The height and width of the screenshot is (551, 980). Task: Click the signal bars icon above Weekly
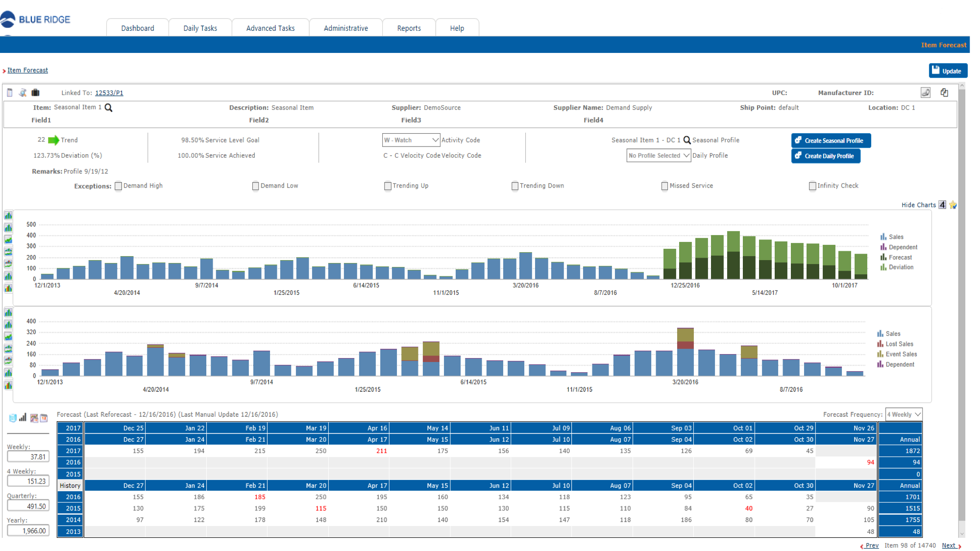click(x=23, y=417)
